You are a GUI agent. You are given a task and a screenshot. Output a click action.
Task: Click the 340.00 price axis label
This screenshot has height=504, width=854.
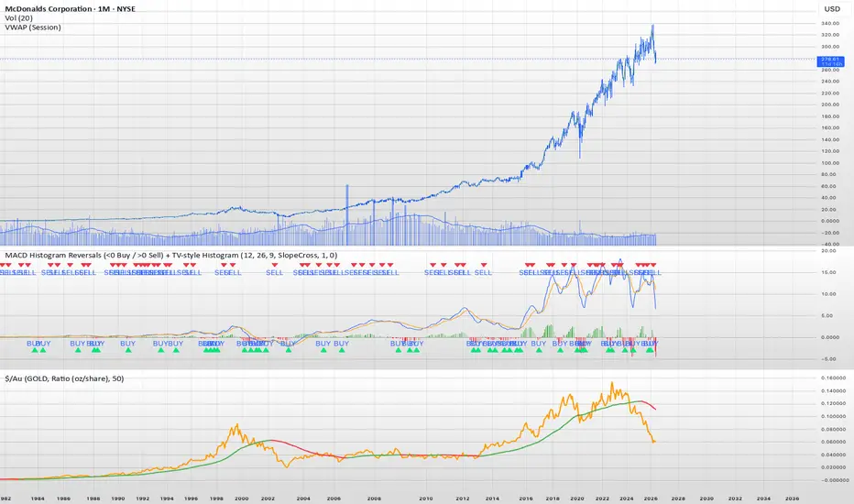coord(830,24)
